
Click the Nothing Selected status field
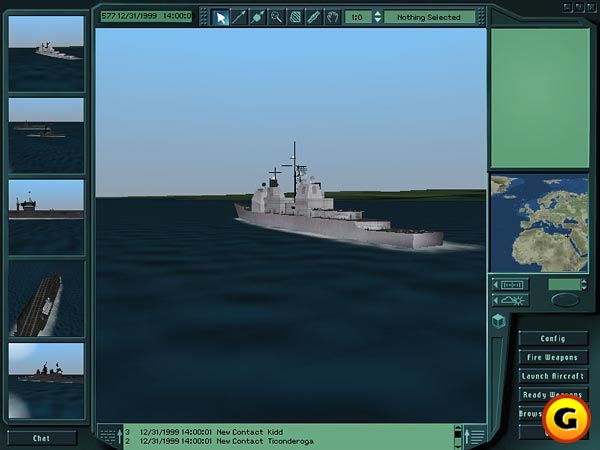click(429, 17)
